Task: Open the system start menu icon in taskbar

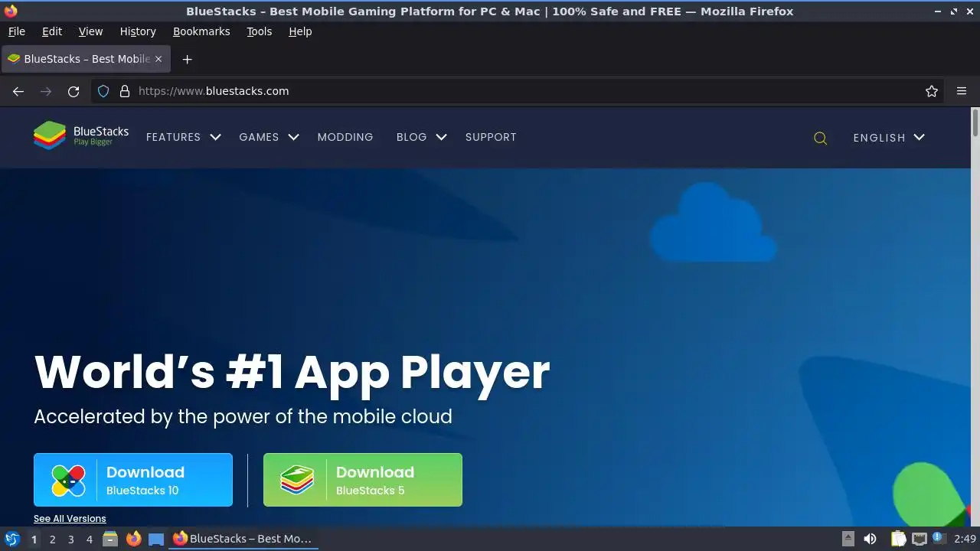Action: click(11, 539)
